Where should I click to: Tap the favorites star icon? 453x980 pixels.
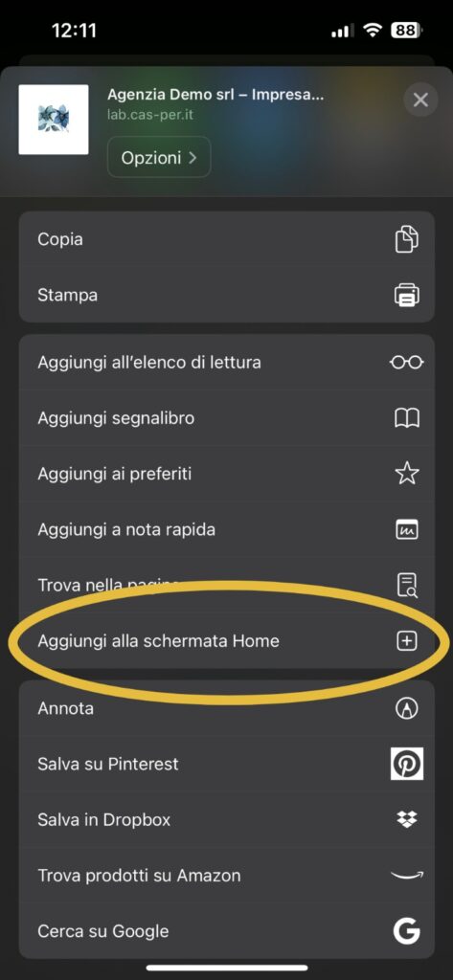click(x=407, y=473)
